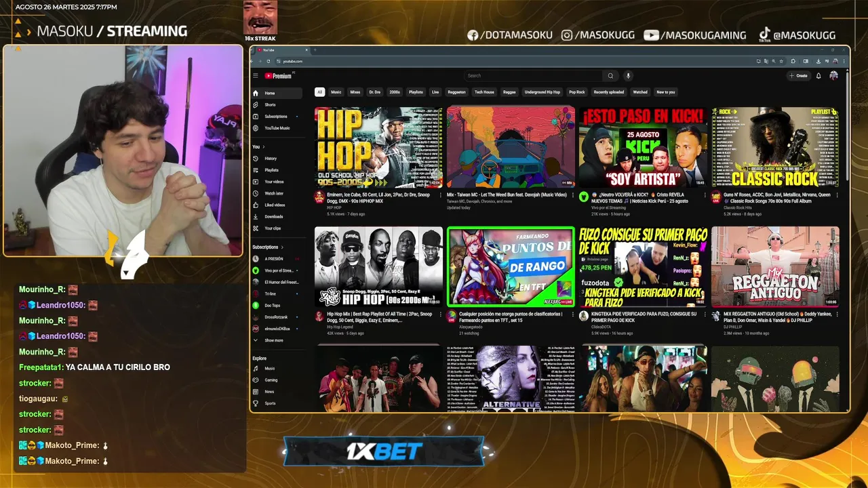Viewport: 868px width, 488px height.
Task: Play Mix Reggaeton Antiguo thumbnail
Action: 775,266
